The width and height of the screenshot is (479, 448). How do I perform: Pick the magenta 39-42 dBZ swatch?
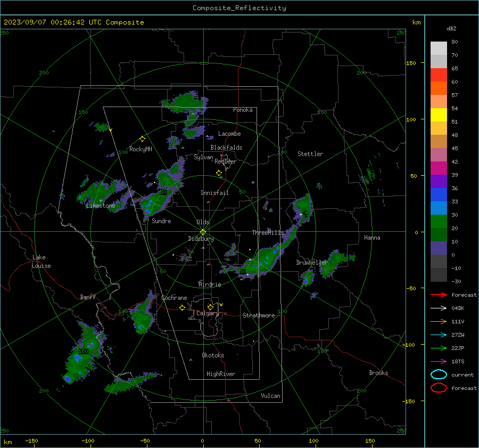439,168
